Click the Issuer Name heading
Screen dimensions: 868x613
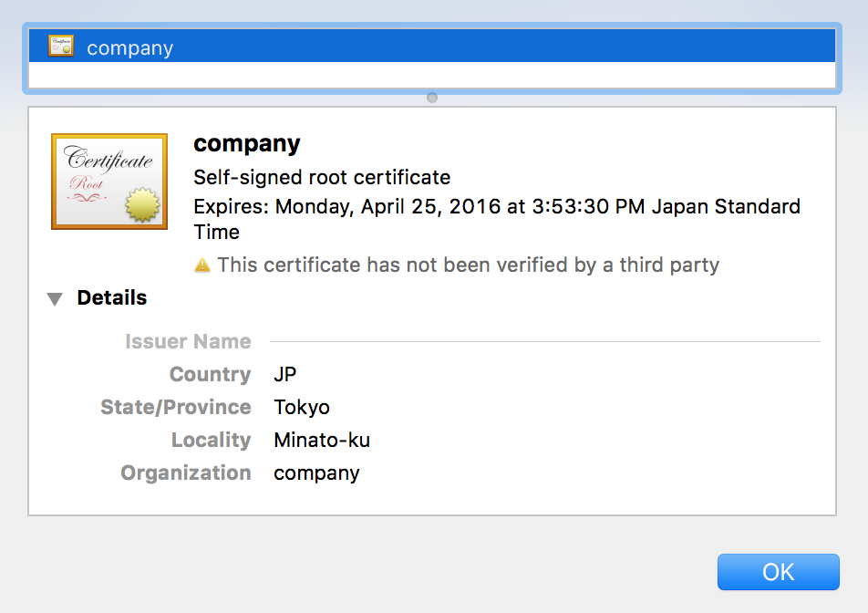tap(188, 342)
